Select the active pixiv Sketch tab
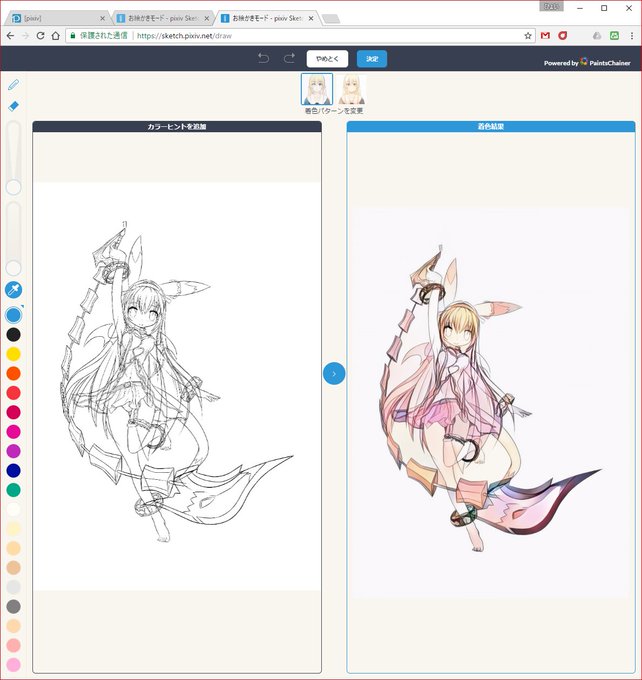Image resolution: width=642 pixels, height=680 pixels. (267, 18)
